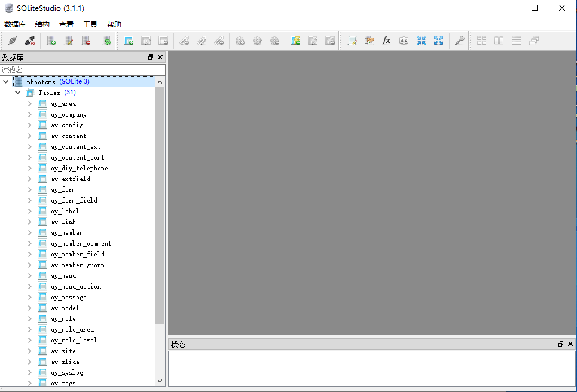Click the 过滤名 filter field

click(83, 70)
